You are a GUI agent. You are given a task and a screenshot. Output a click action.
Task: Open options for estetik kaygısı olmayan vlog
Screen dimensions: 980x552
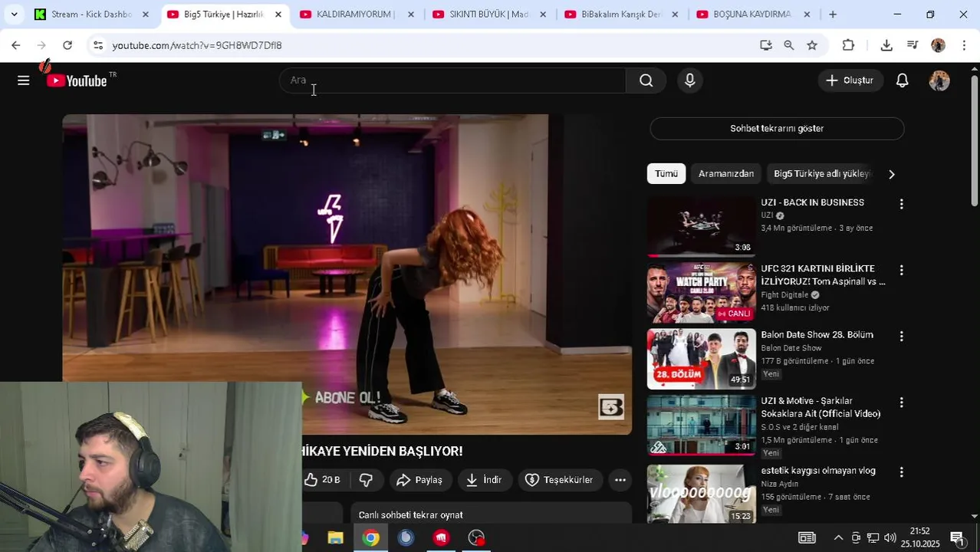902,472
